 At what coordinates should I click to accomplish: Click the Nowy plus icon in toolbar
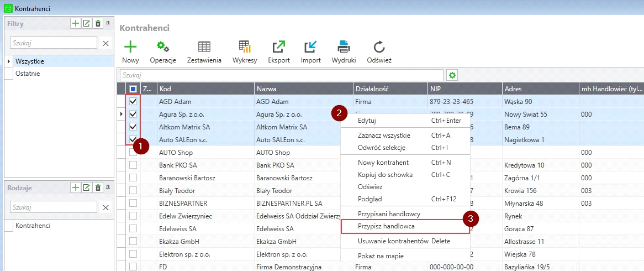tap(130, 47)
